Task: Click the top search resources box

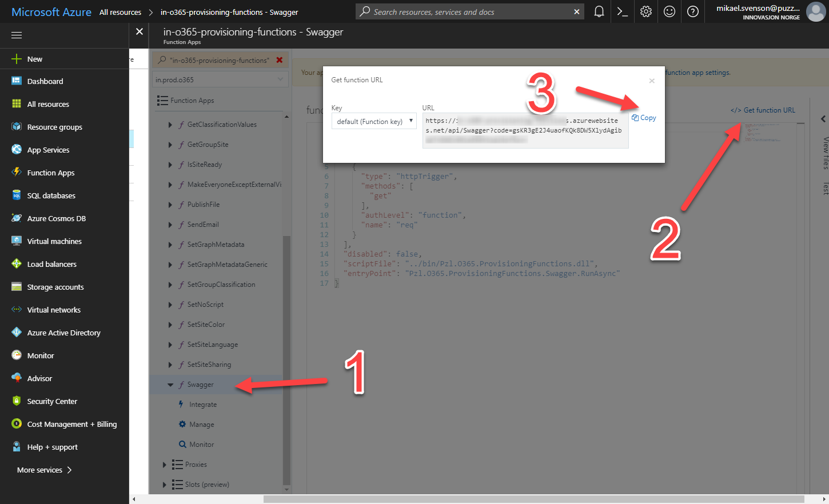Action: [x=470, y=11]
